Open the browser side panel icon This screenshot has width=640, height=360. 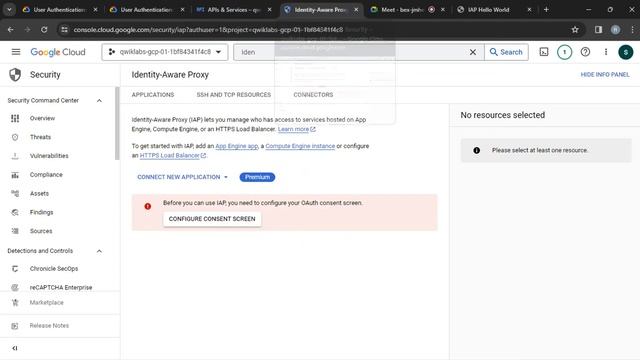[x=598, y=29]
